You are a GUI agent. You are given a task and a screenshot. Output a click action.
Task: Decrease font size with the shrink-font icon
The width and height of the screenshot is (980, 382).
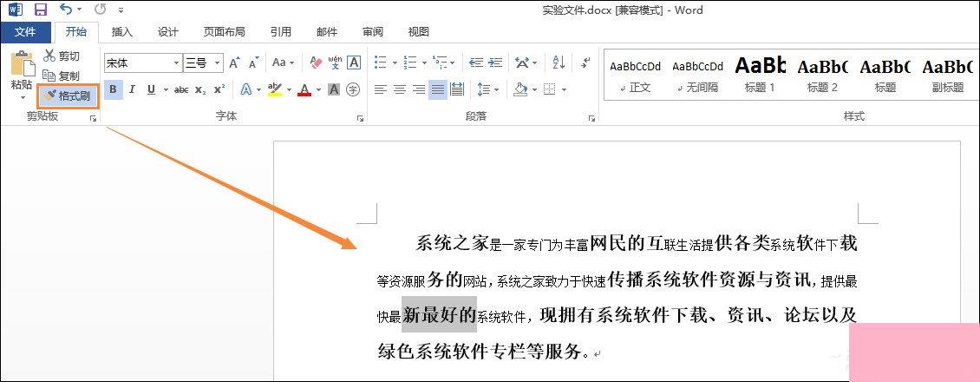(x=254, y=63)
